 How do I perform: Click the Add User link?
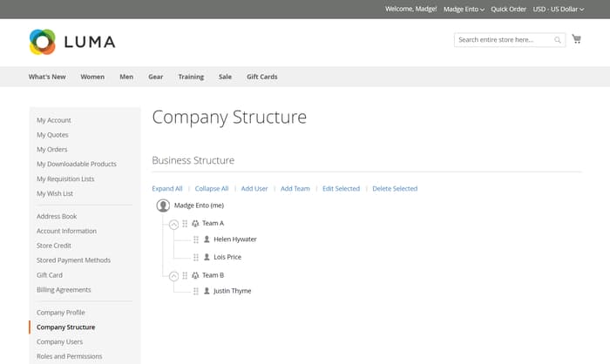[254, 188]
